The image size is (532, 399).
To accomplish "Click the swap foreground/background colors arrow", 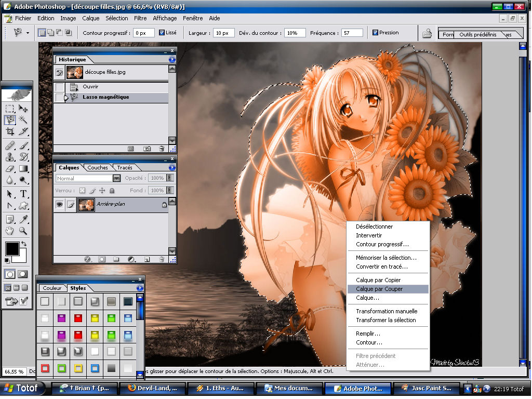I will 24,244.
